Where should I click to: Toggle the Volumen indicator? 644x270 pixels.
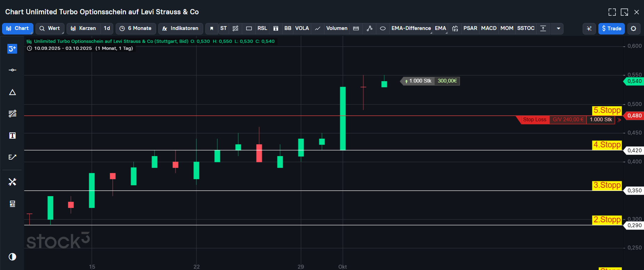tap(337, 29)
